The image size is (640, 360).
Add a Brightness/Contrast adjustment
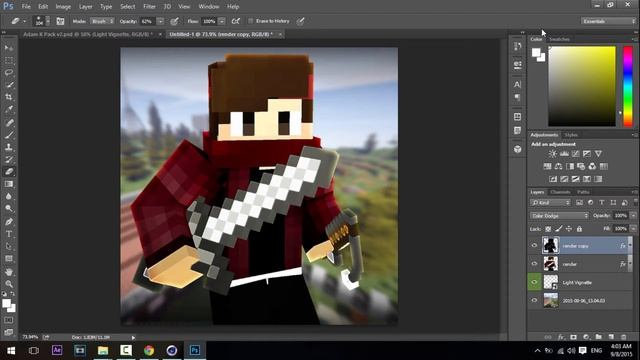552,154
